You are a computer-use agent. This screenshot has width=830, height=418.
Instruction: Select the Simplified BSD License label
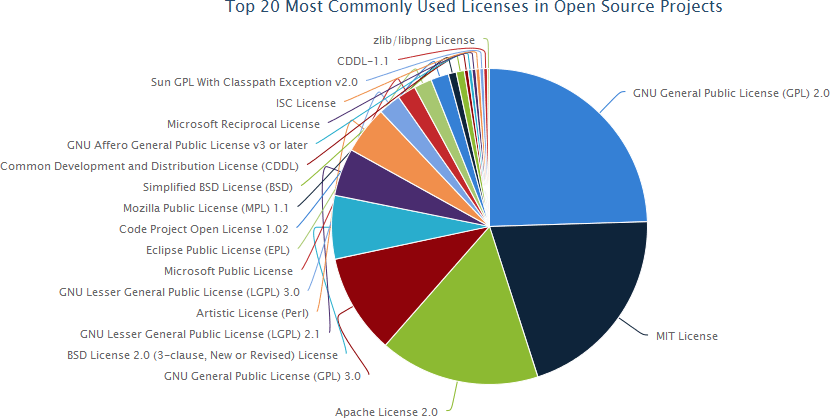pyautogui.click(x=216, y=187)
